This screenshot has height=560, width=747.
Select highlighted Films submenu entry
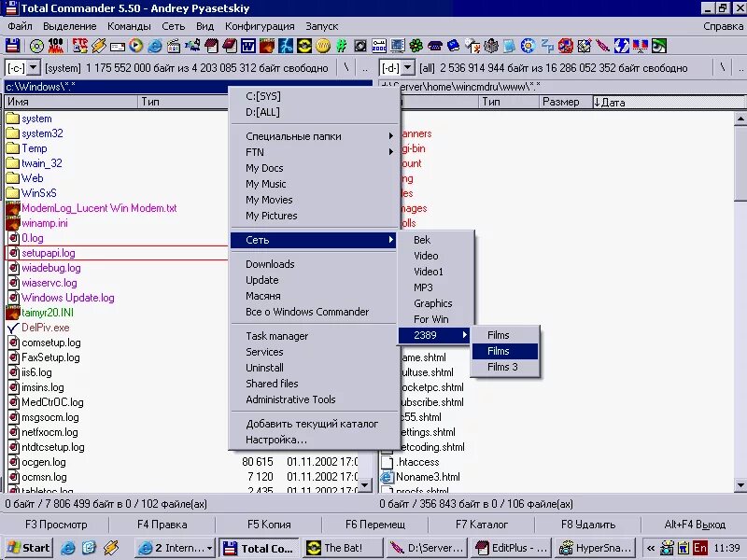coord(505,351)
